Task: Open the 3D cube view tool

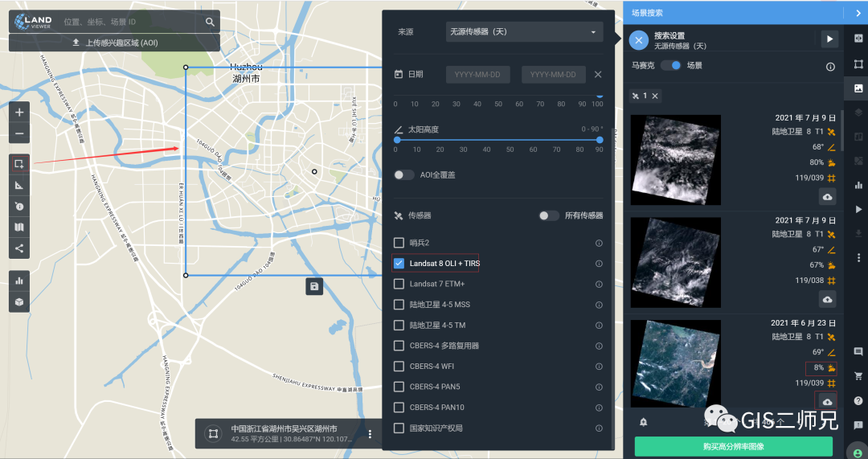Action: (x=19, y=301)
